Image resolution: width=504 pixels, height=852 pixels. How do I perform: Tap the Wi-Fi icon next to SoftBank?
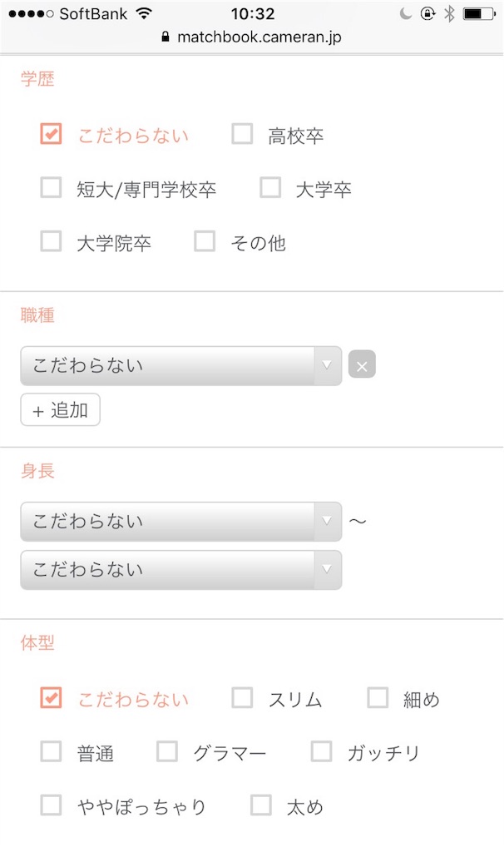144,13
